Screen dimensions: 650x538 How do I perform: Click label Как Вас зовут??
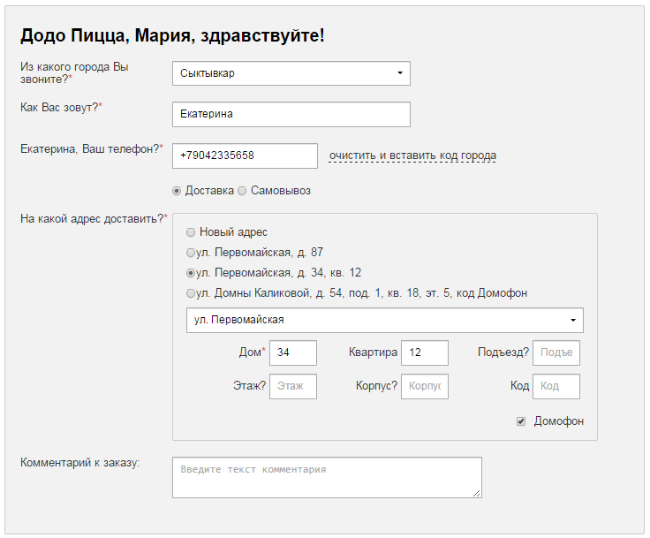coord(61,107)
